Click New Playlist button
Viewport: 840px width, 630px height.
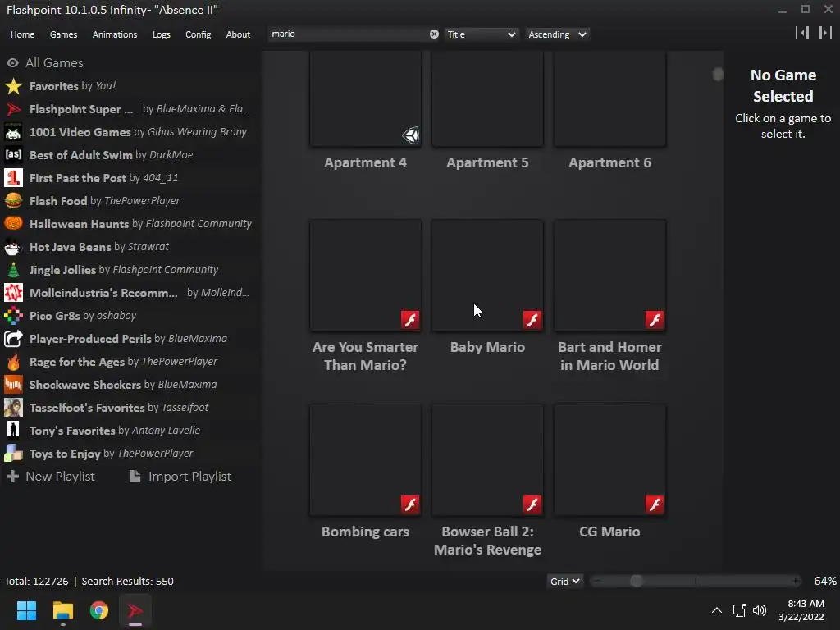click(51, 477)
